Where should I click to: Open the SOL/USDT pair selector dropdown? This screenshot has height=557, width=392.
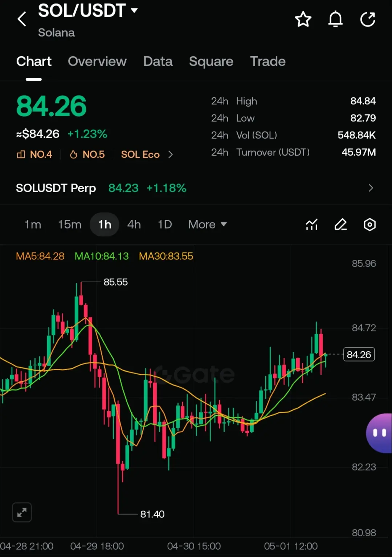pyautogui.click(x=88, y=11)
